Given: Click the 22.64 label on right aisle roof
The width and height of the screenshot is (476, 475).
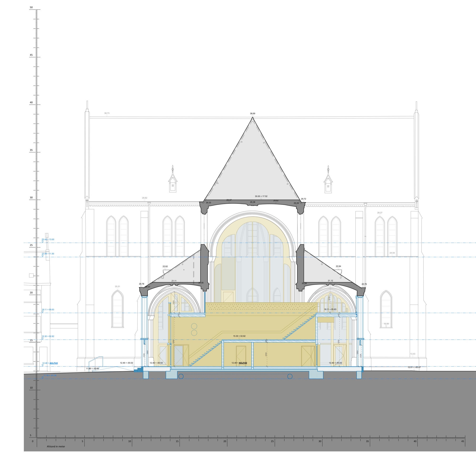Looking at the screenshot, I should point(338,266).
